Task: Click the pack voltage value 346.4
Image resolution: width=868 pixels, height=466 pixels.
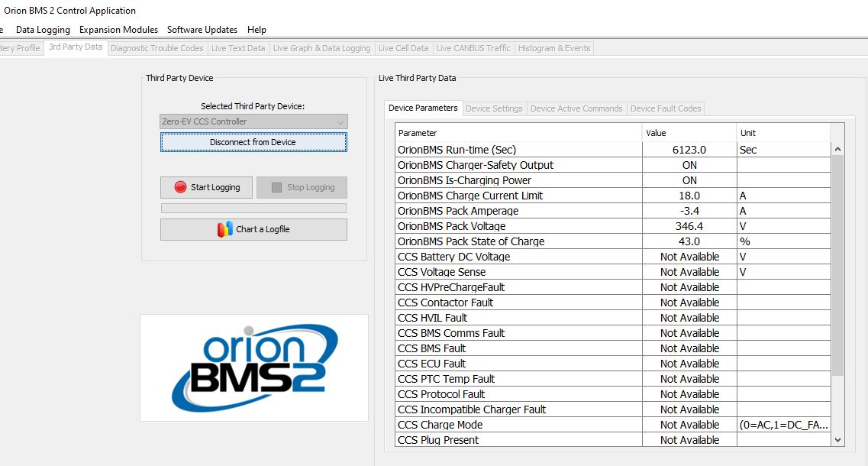Action: (689, 226)
